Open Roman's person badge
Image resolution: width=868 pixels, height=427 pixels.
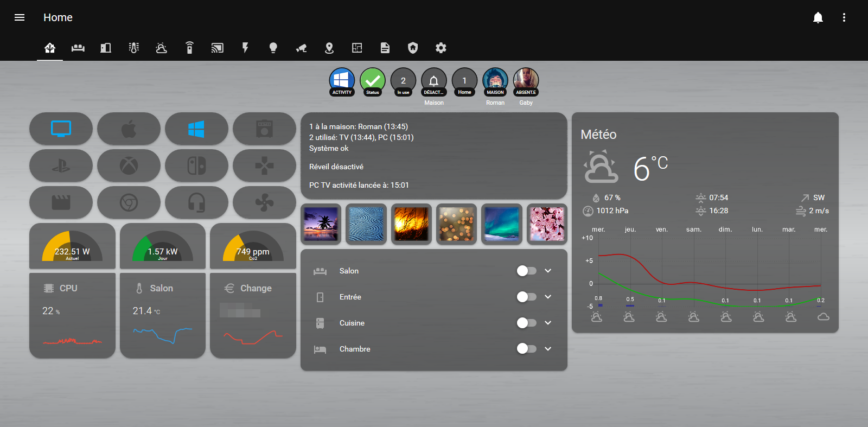495,82
